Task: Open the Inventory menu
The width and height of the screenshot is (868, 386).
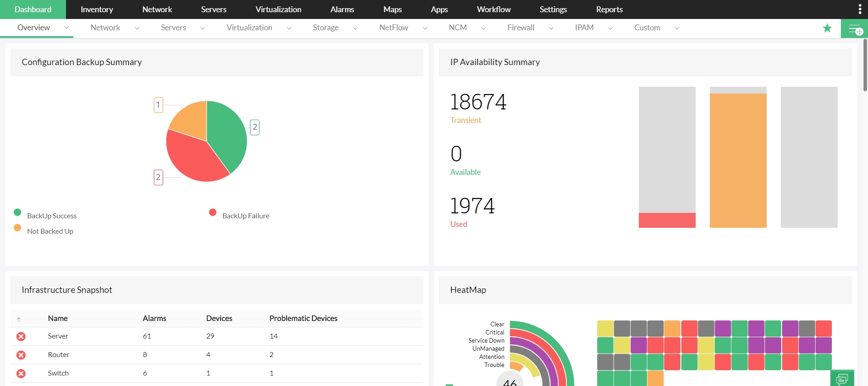Action: [97, 9]
